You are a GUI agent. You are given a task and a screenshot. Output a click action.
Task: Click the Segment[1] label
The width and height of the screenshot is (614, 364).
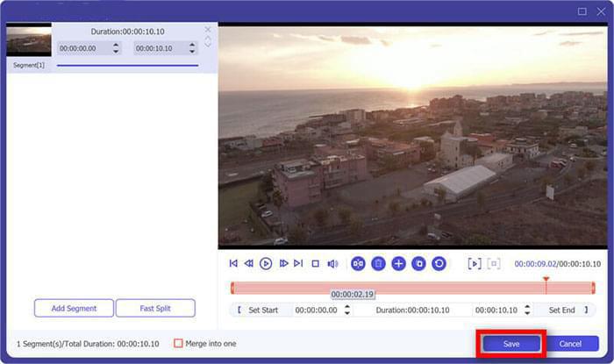point(29,65)
